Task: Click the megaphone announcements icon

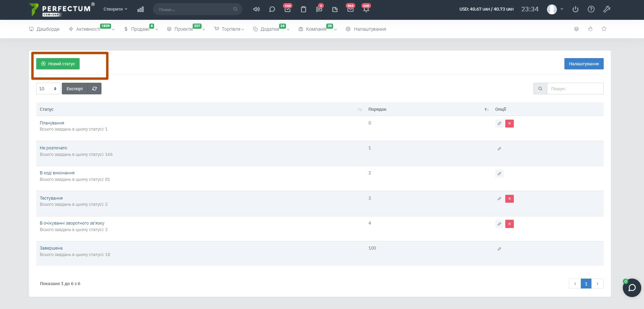Action: pos(256,9)
